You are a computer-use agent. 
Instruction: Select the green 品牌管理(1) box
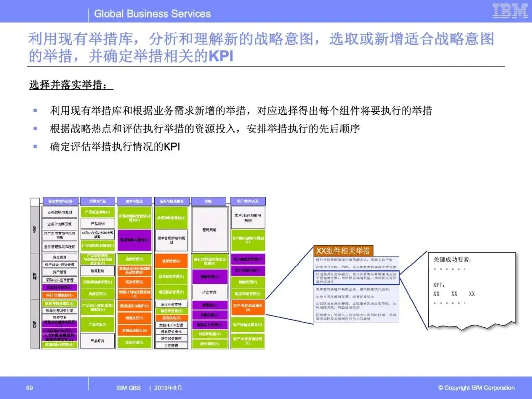tap(134, 259)
